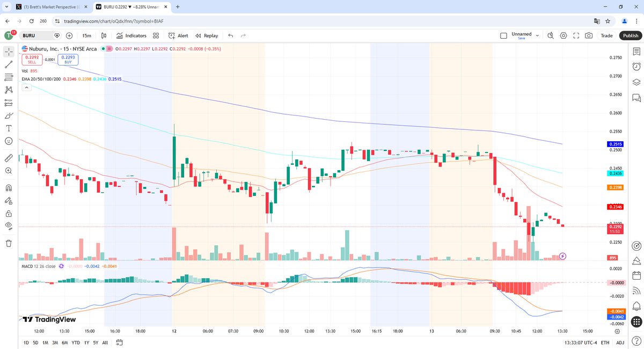The width and height of the screenshot is (644, 349).
Task: Click the BUY 0.2293 button
Action: (68, 60)
